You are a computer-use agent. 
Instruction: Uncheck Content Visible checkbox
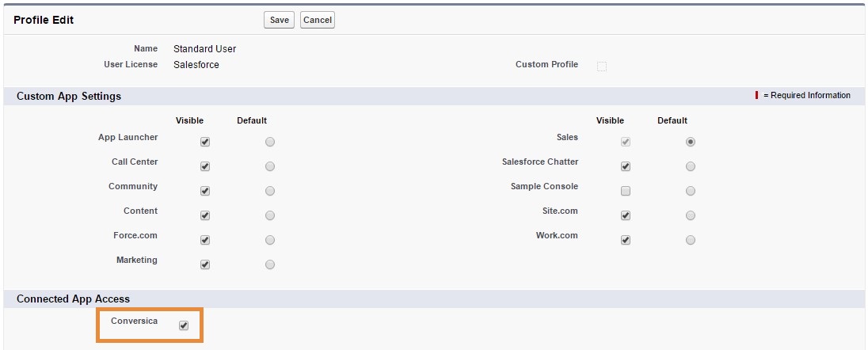click(205, 215)
